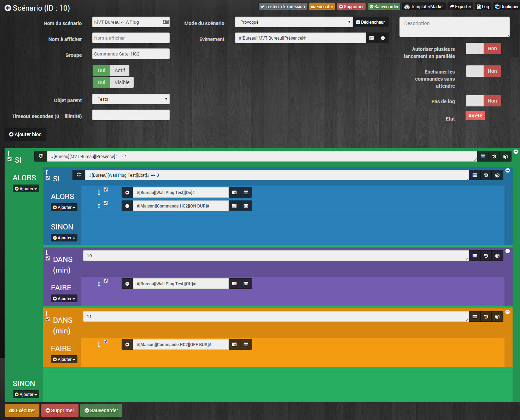This screenshot has height=420, width=520.
Task: Uncheck the outer SI block checkbox
Action: coord(10,159)
